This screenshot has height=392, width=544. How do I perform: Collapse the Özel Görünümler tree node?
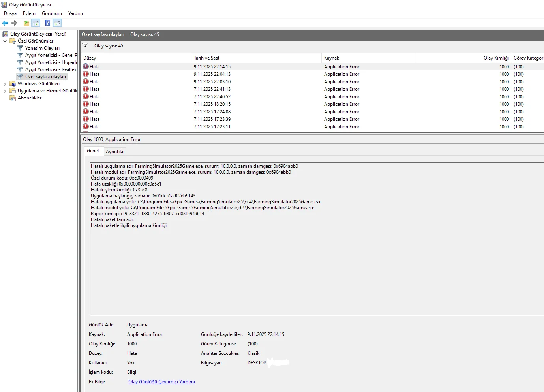pyautogui.click(x=5, y=41)
